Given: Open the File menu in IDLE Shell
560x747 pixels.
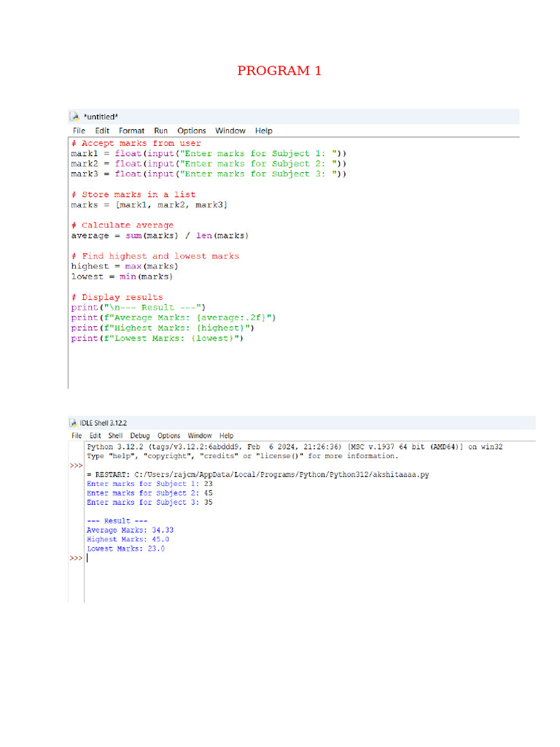Looking at the screenshot, I should (77, 436).
